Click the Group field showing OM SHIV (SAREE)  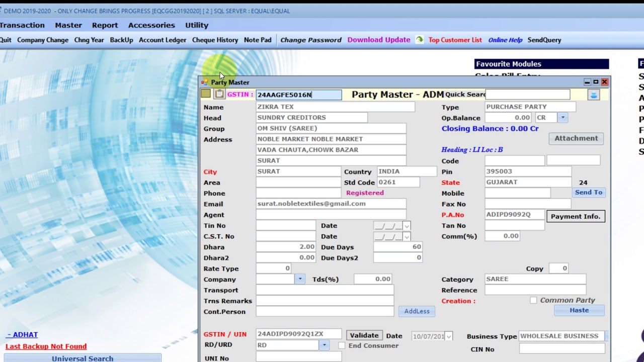pyautogui.click(x=331, y=128)
